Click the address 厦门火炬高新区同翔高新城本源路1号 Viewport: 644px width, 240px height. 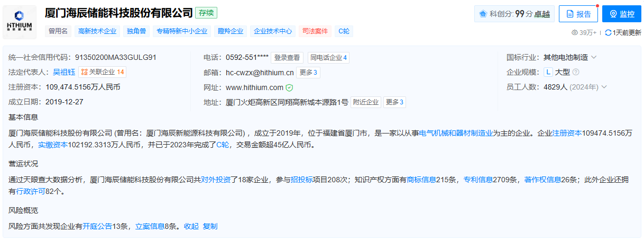[x=287, y=102]
